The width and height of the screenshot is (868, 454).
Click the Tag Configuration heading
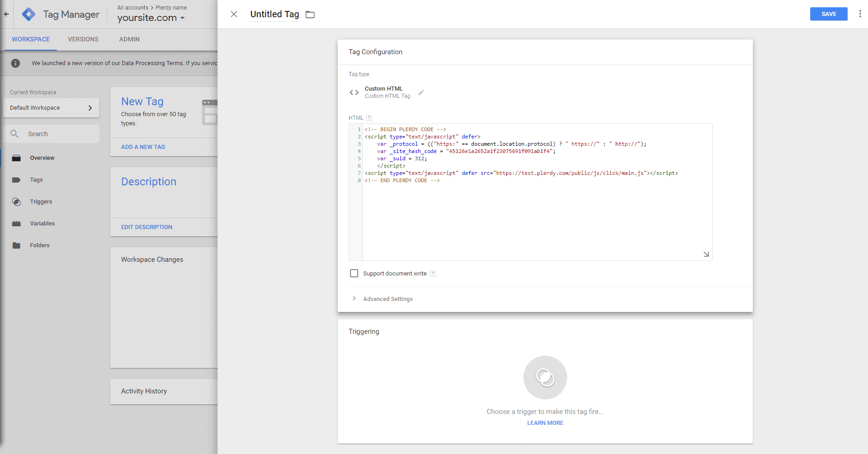(x=376, y=52)
